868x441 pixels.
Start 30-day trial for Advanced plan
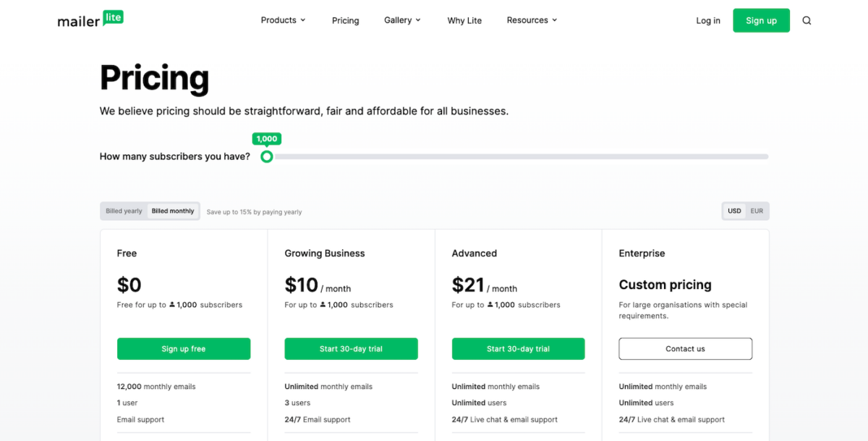pos(518,349)
